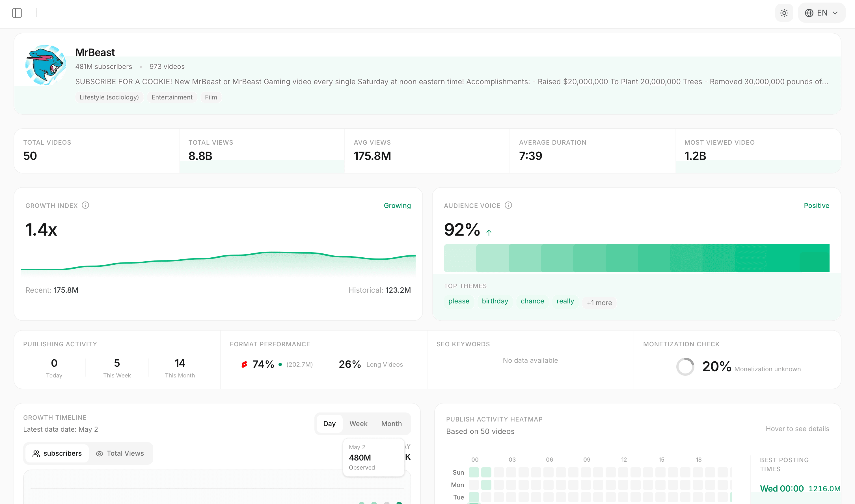Click the Total Views value 8.8B
The image size is (855, 504).
[x=200, y=156]
